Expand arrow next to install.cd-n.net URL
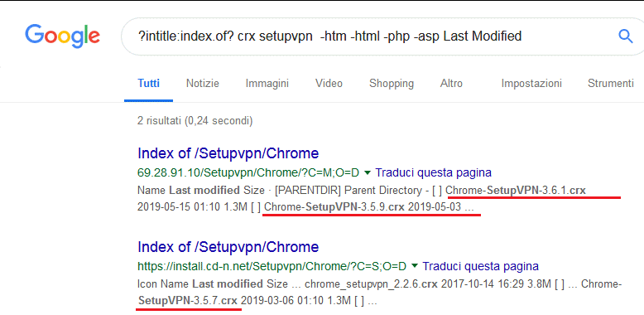 click(415, 266)
